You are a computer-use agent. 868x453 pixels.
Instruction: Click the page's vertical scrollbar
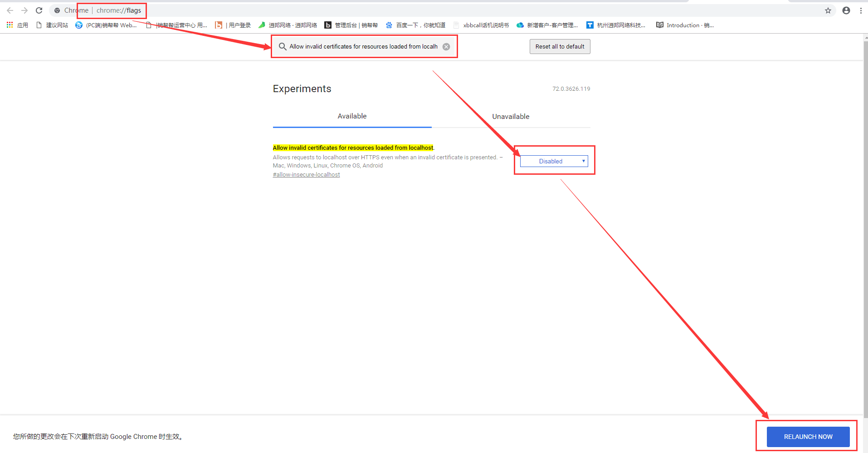coord(865,227)
